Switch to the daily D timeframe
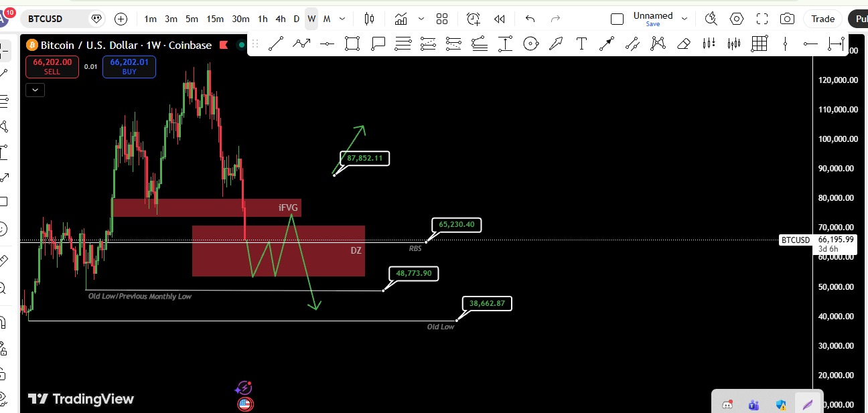 (297, 19)
